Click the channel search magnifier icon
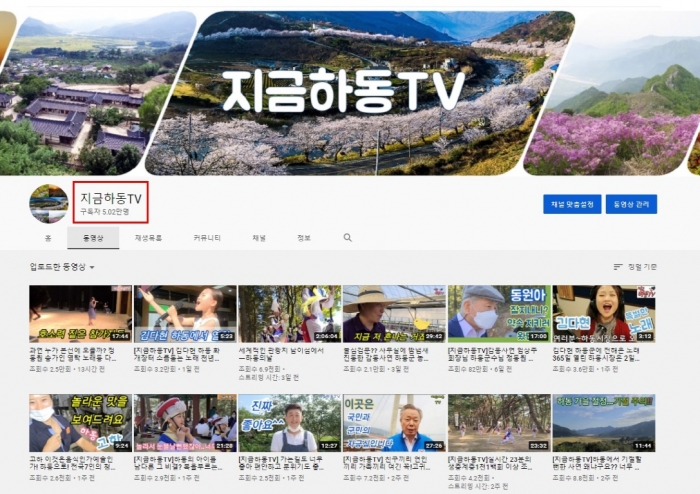 pyautogui.click(x=347, y=238)
